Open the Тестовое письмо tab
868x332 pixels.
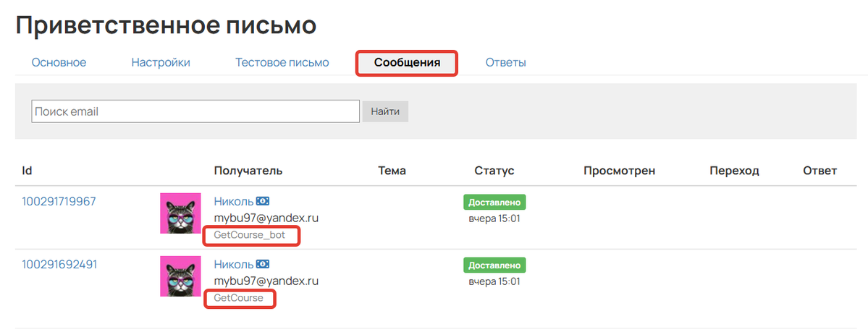point(282,62)
